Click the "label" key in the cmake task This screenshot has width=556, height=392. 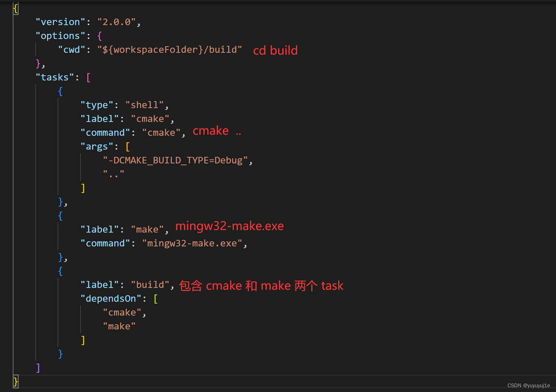(x=100, y=119)
